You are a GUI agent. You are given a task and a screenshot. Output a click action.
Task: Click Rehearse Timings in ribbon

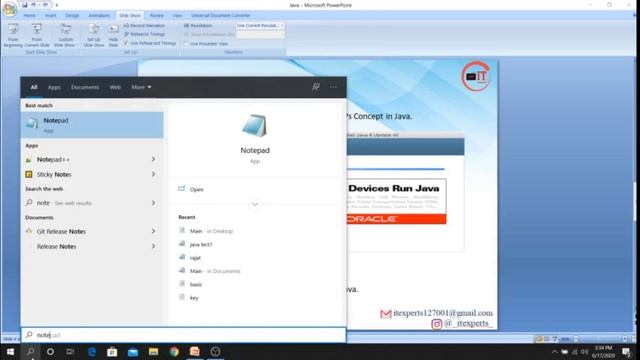[x=144, y=34]
